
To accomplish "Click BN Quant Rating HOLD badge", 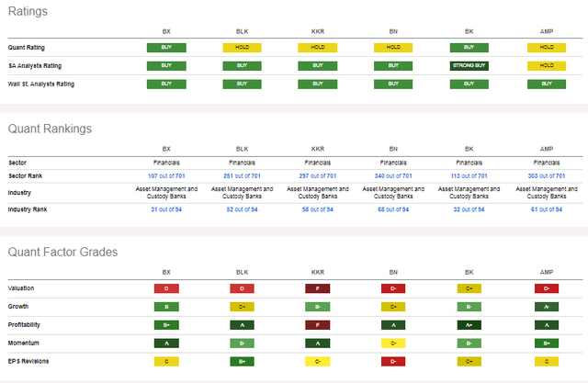I will (x=393, y=48).
